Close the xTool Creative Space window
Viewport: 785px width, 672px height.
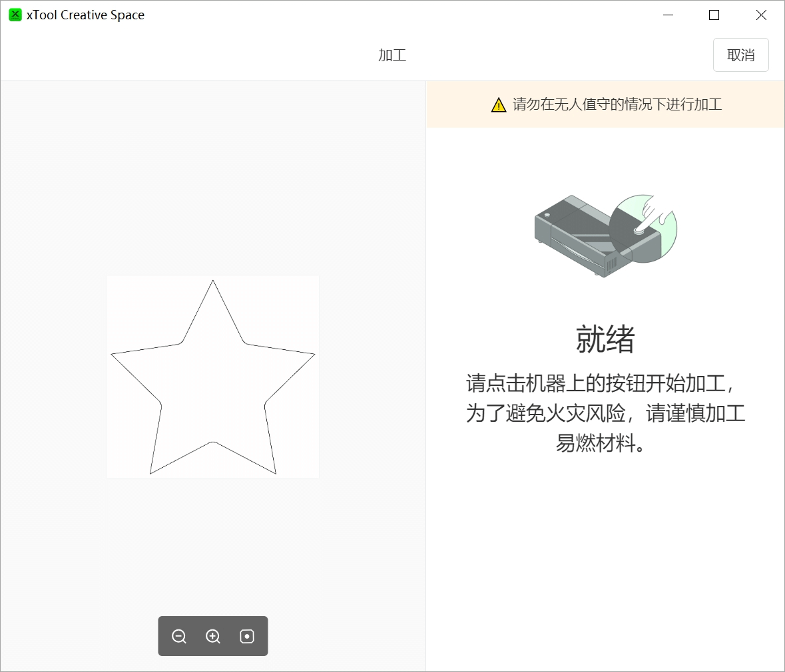click(761, 15)
